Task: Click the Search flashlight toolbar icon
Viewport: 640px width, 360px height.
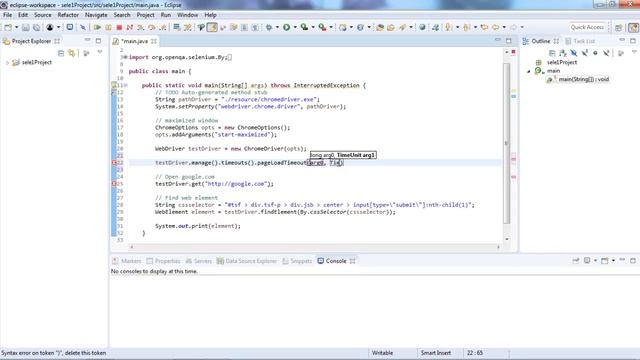Action: 402,27
